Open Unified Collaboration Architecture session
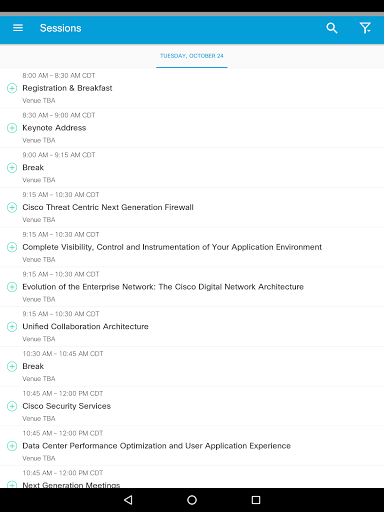Screen dimensions: 384x512 pos(192,327)
